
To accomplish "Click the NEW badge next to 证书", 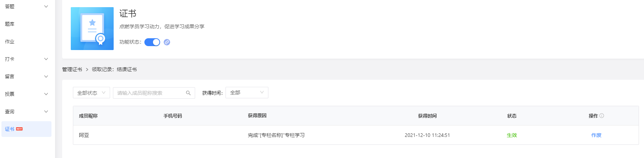I will click(x=19, y=129).
